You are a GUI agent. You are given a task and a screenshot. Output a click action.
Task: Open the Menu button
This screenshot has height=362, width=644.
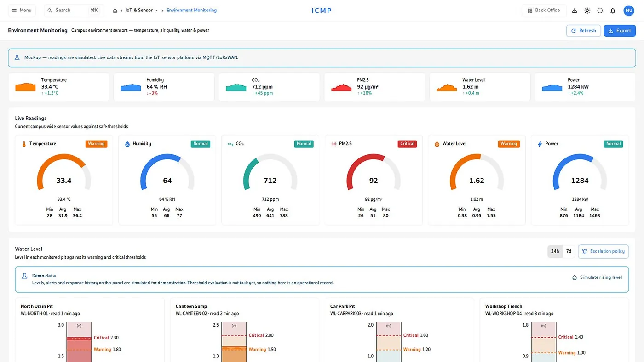pyautogui.click(x=22, y=11)
